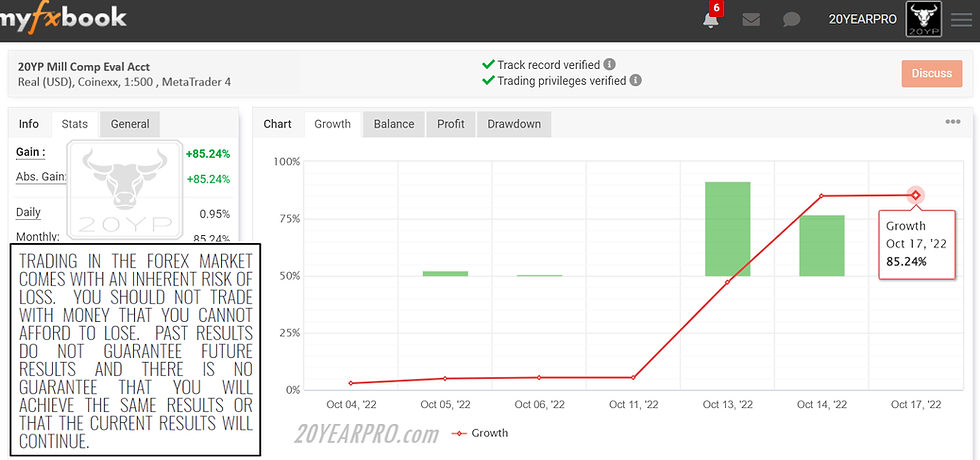The image size is (980, 460).
Task: Select the Chart tab
Action: point(278,124)
